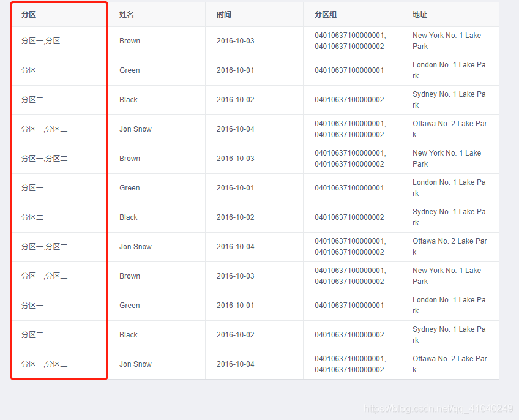519x420 pixels.
Task: Click Sydney No. 1 Lake Park address
Action: tap(447, 99)
